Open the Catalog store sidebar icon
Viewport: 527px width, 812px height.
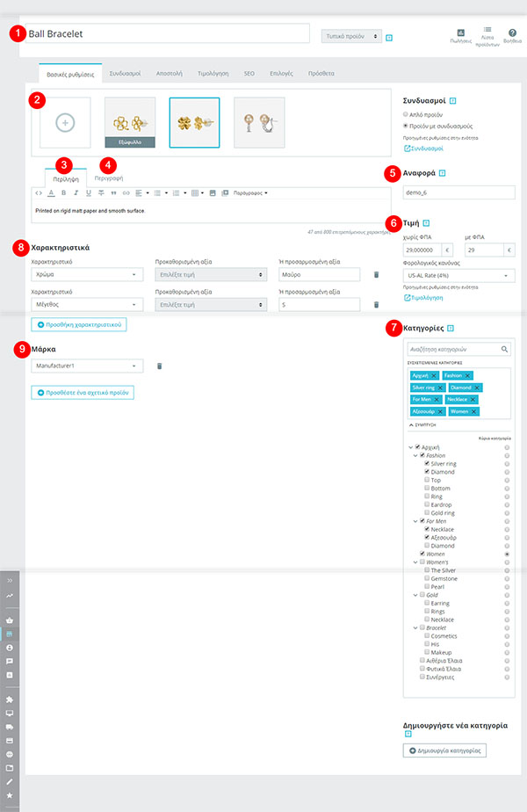click(x=10, y=634)
